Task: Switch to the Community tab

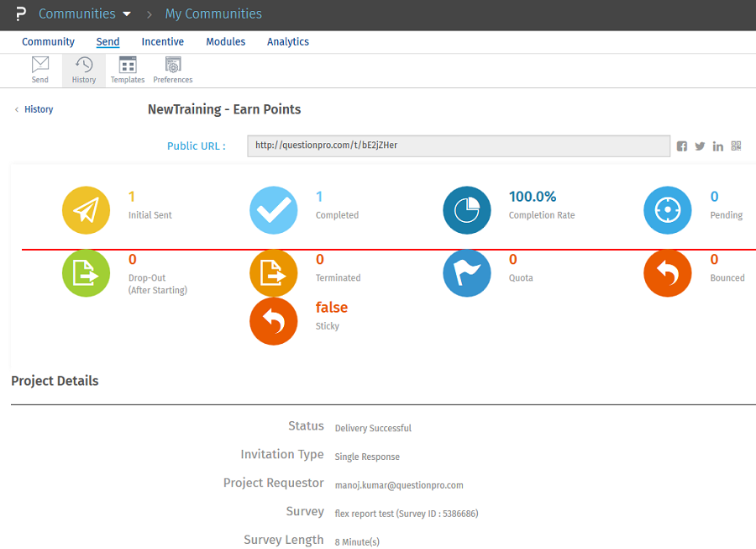Action: [x=48, y=41]
